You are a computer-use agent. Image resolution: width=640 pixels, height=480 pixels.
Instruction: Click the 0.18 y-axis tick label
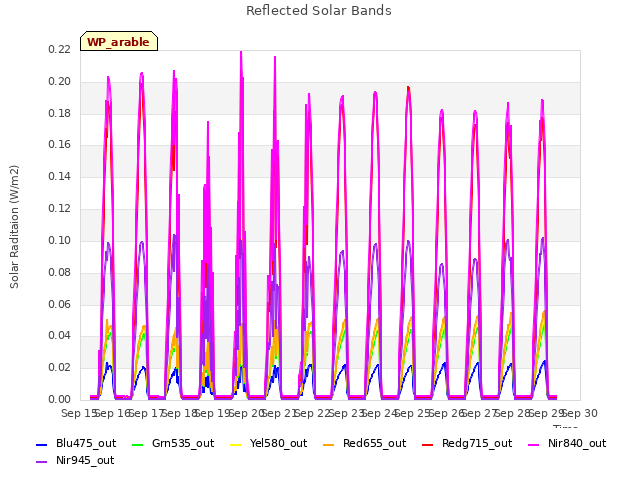point(60,113)
